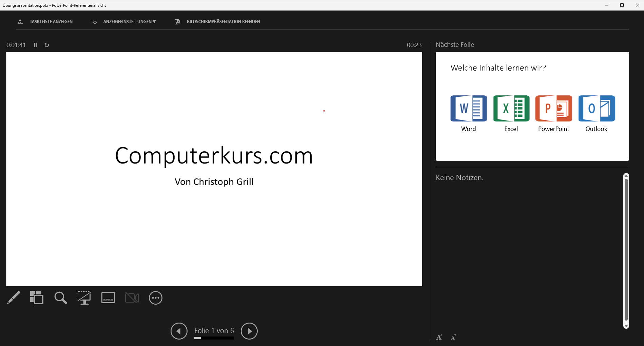Go to the previous slide
Image resolution: width=644 pixels, height=346 pixels.
click(x=179, y=331)
